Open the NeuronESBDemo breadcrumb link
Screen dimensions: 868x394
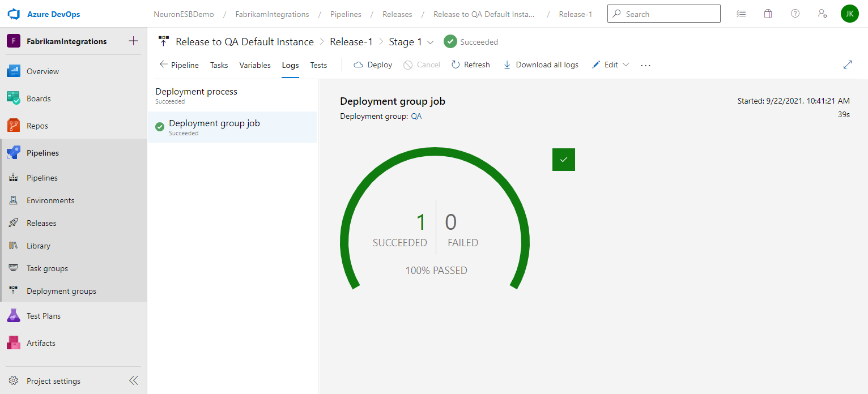(x=184, y=14)
